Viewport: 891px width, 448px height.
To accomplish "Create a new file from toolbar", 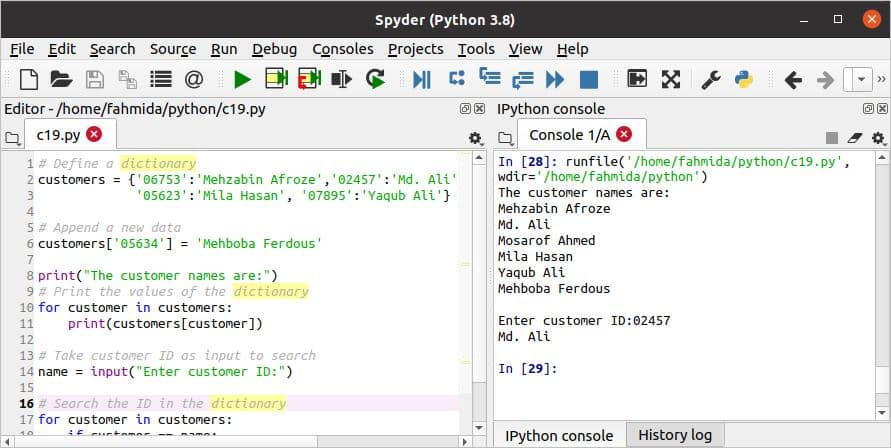I will point(29,79).
